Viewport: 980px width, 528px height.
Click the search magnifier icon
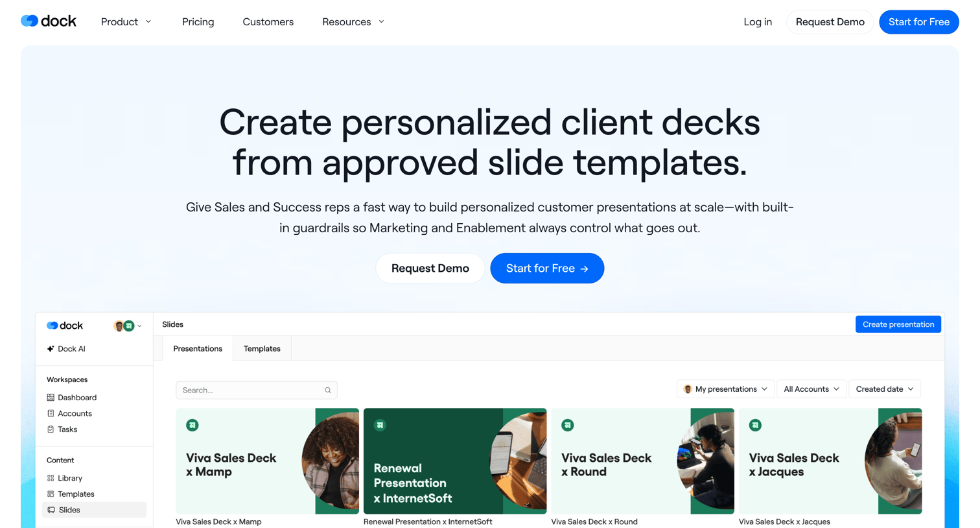pyautogui.click(x=328, y=390)
